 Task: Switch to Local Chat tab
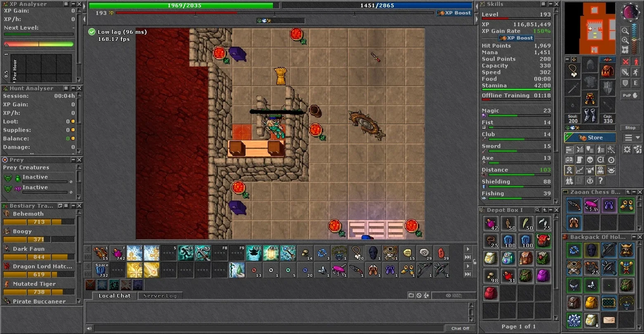pos(114,296)
